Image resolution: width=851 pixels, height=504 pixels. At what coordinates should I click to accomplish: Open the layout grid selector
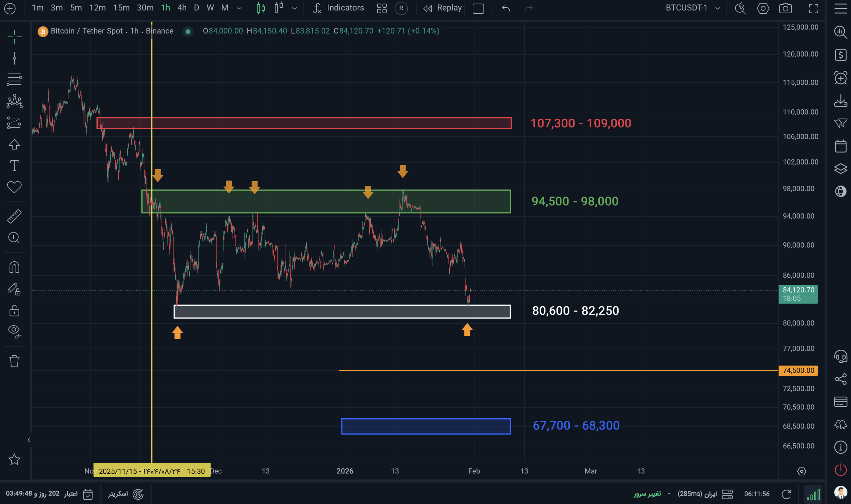[382, 8]
